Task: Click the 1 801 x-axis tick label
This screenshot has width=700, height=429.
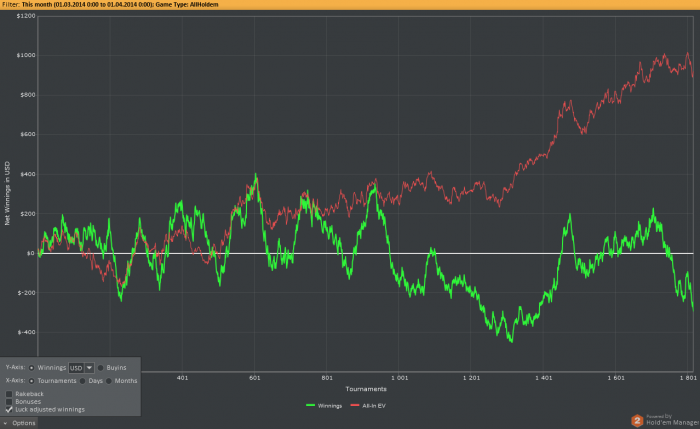Action: pyautogui.click(x=688, y=378)
